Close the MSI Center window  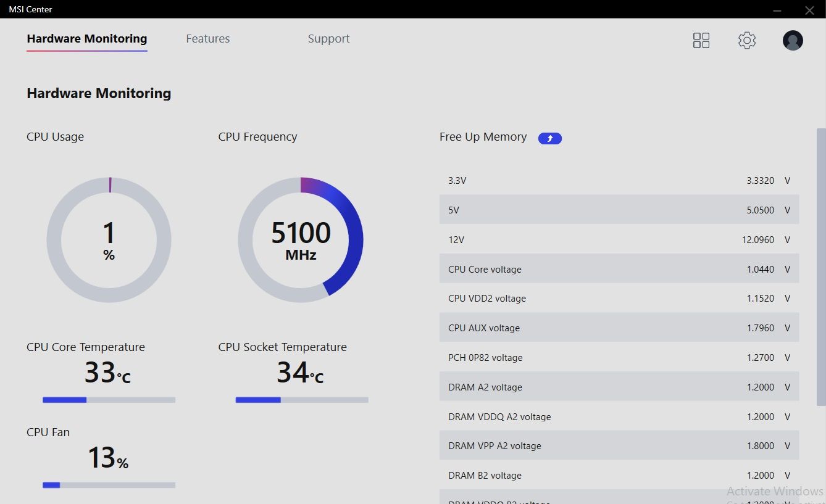(809, 10)
